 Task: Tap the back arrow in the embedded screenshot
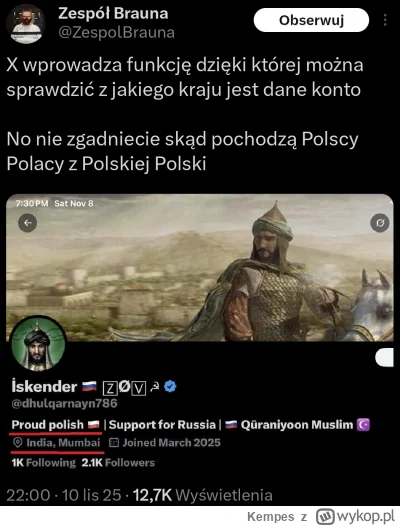[x=28, y=223]
